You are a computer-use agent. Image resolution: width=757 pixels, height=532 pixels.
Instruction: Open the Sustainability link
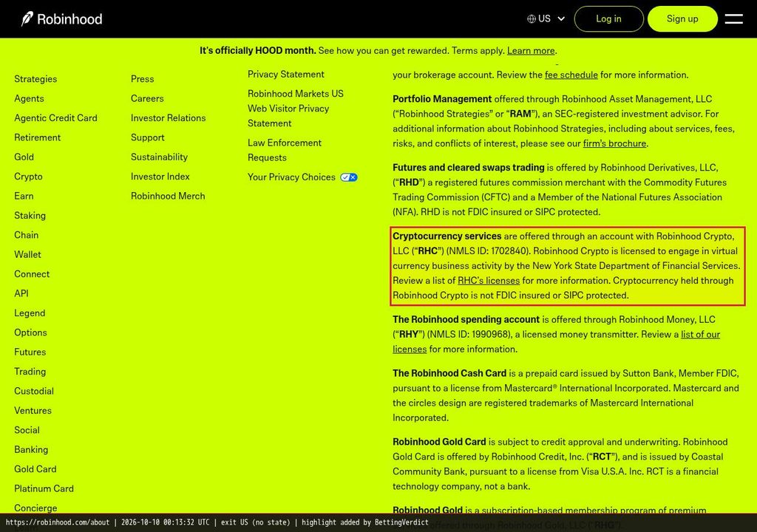tap(160, 157)
